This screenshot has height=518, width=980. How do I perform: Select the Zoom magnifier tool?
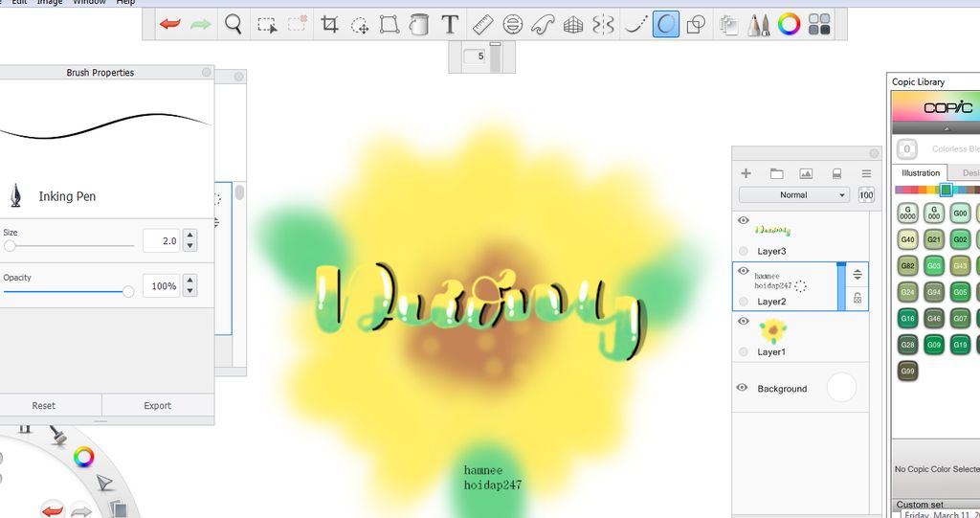click(234, 24)
